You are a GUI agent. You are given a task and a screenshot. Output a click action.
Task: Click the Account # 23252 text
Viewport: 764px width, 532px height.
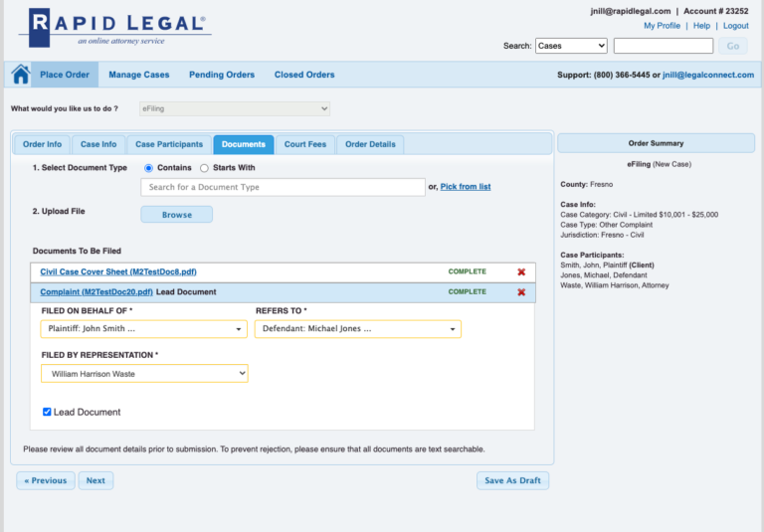pos(716,11)
